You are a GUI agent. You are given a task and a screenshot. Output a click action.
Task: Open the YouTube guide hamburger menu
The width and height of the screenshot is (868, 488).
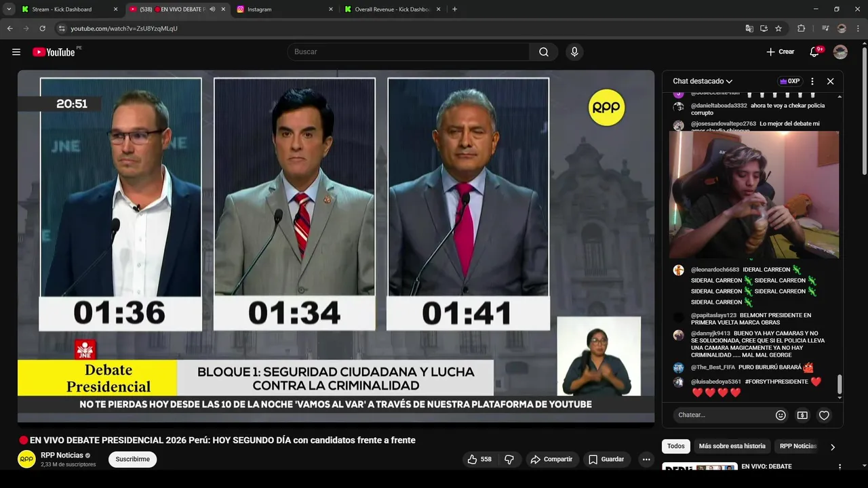(x=16, y=52)
